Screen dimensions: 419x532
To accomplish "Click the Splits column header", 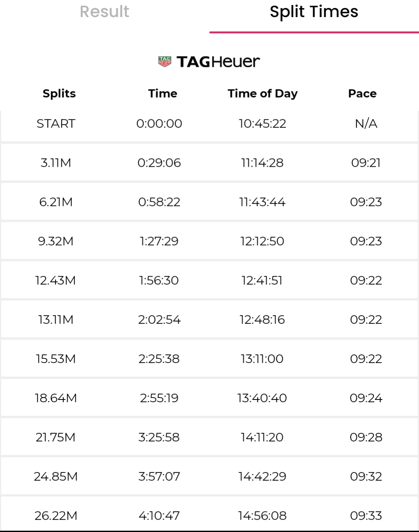I will (x=59, y=93).
